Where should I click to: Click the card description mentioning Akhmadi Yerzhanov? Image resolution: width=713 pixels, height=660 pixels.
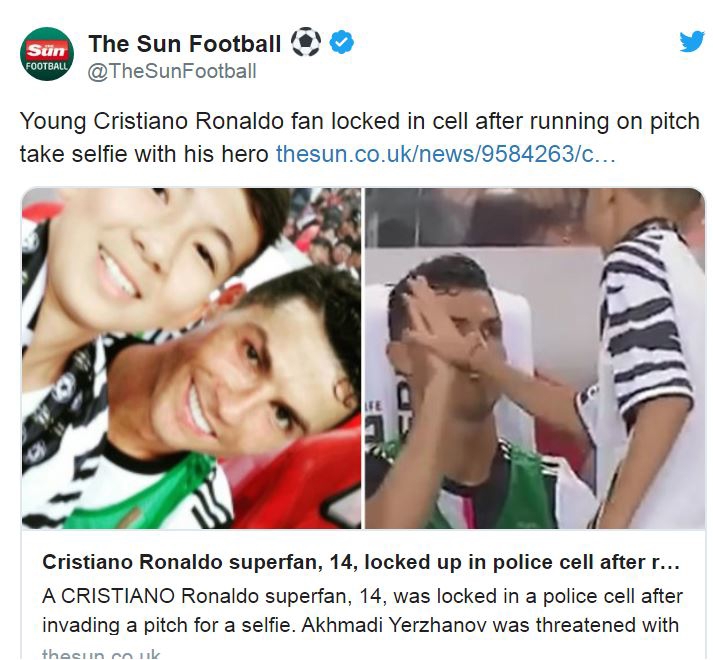point(362,610)
